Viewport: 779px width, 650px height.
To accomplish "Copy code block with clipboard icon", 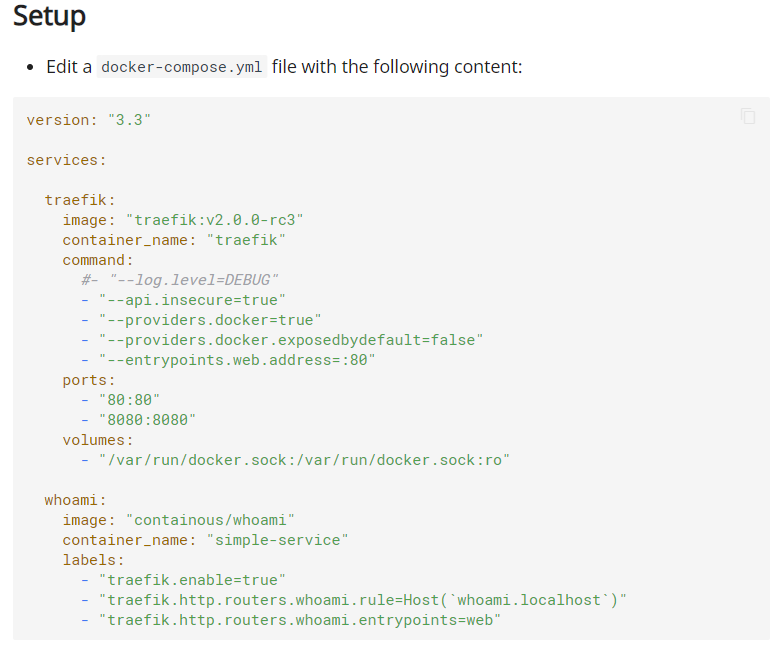I will pos(748,116).
